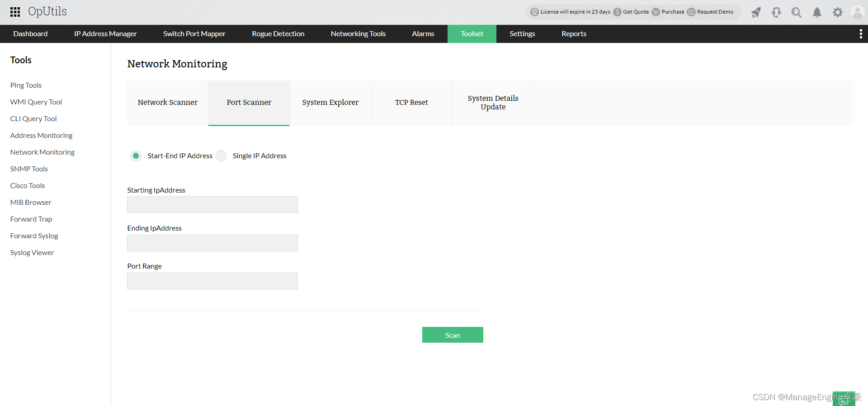868x406 pixels.
Task: Open the Toolset menu
Action: 472,34
